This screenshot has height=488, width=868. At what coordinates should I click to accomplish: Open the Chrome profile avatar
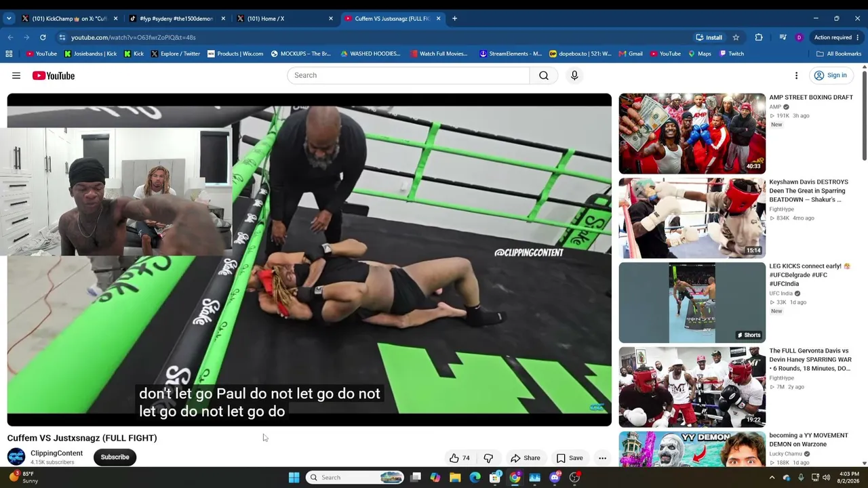(x=799, y=37)
